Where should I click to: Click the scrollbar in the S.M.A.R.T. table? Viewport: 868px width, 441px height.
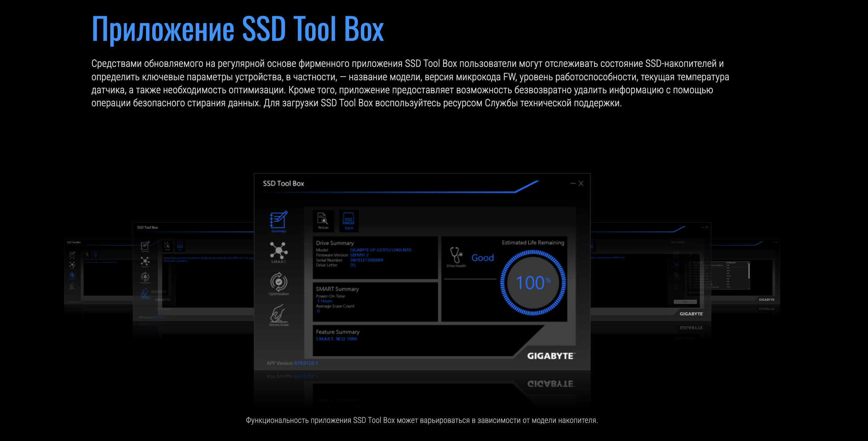pyautogui.click(x=749, y=271)
